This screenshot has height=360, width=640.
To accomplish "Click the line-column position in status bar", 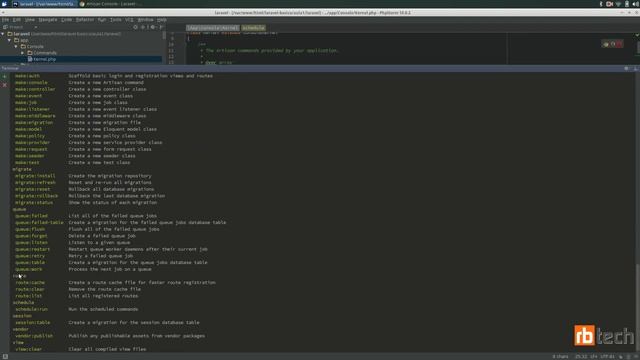I will click(580, 356).
